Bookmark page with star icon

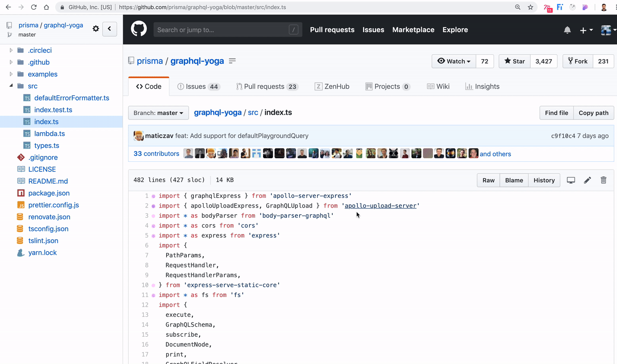click(x=531, y=7)
